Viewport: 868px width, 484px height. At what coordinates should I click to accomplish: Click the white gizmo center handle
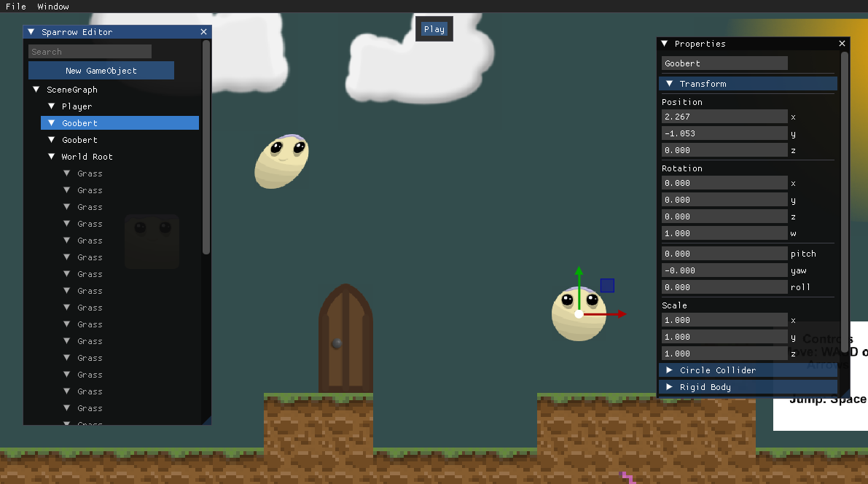click(579, 314)
